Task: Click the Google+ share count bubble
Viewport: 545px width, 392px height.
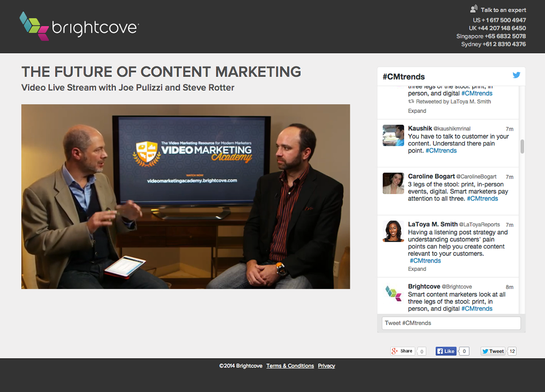Action: tap(421, 351)
